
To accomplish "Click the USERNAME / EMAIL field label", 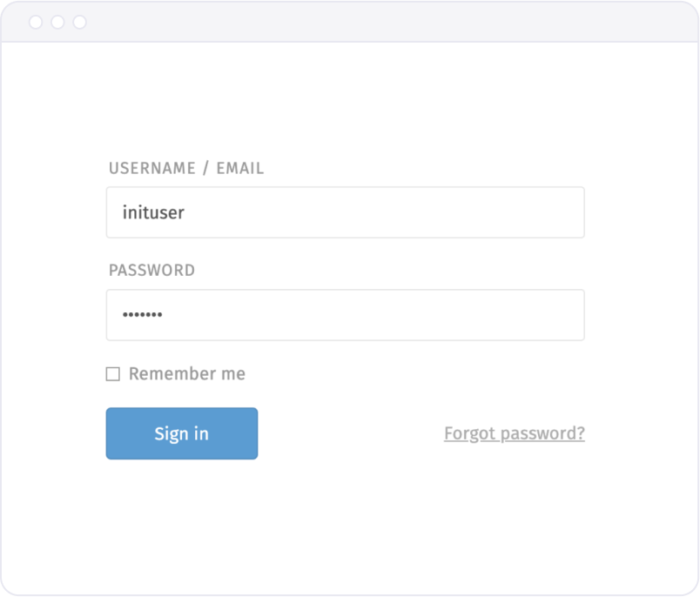I will [185, 168].
